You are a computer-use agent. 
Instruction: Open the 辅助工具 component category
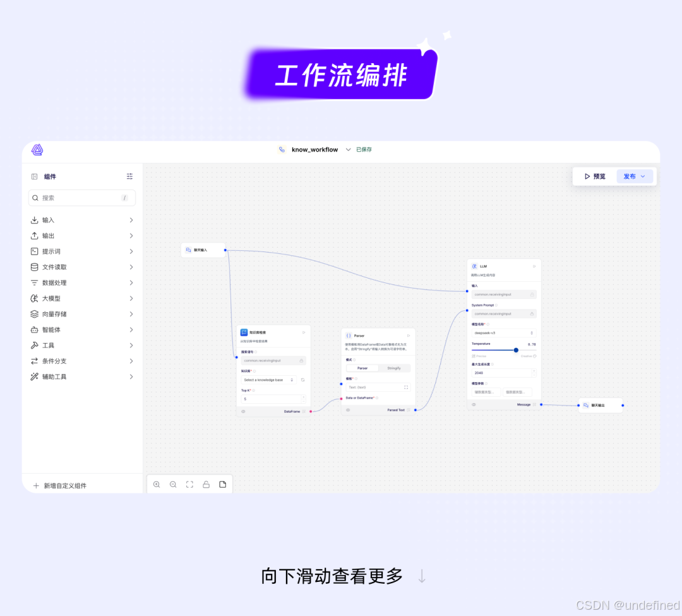[81, 377]
